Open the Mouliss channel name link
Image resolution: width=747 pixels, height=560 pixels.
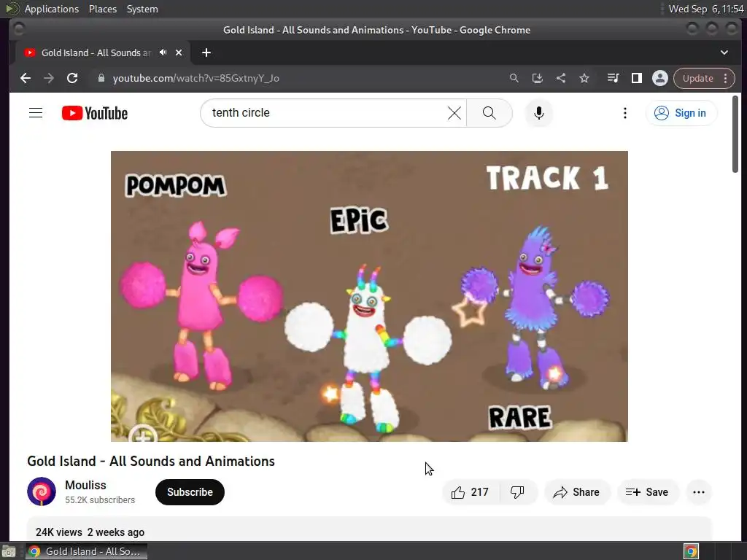pos(86,485)
